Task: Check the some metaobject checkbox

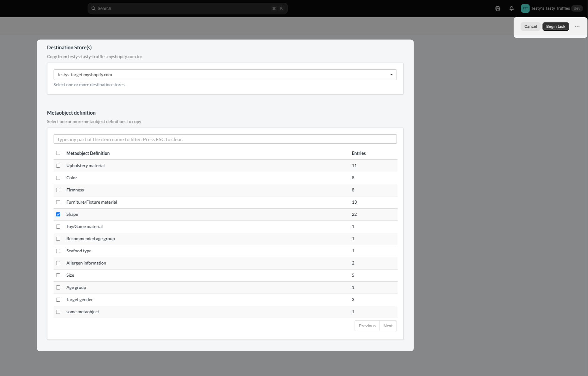Action: pyautogui.click(x=58, y=312)
